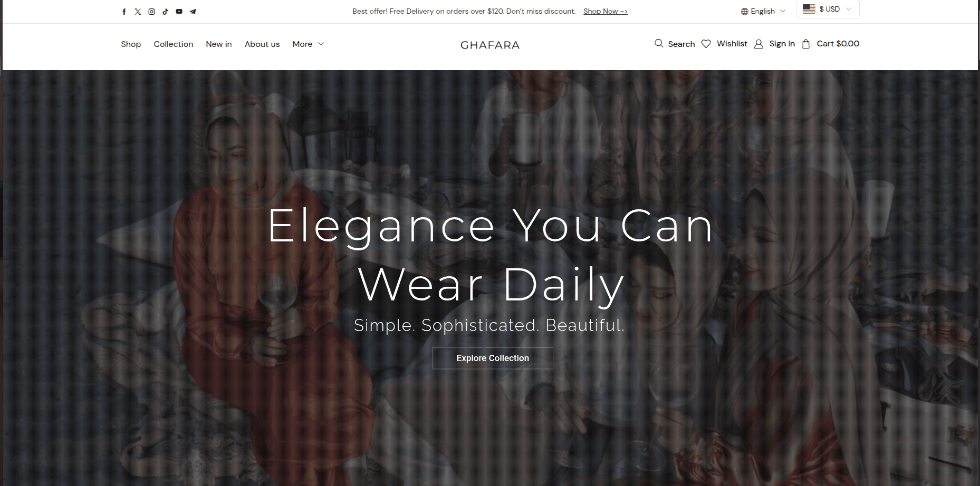Open the Facebook social icon
This screenshot has height=486, width=980.
(x=124, y=12)
